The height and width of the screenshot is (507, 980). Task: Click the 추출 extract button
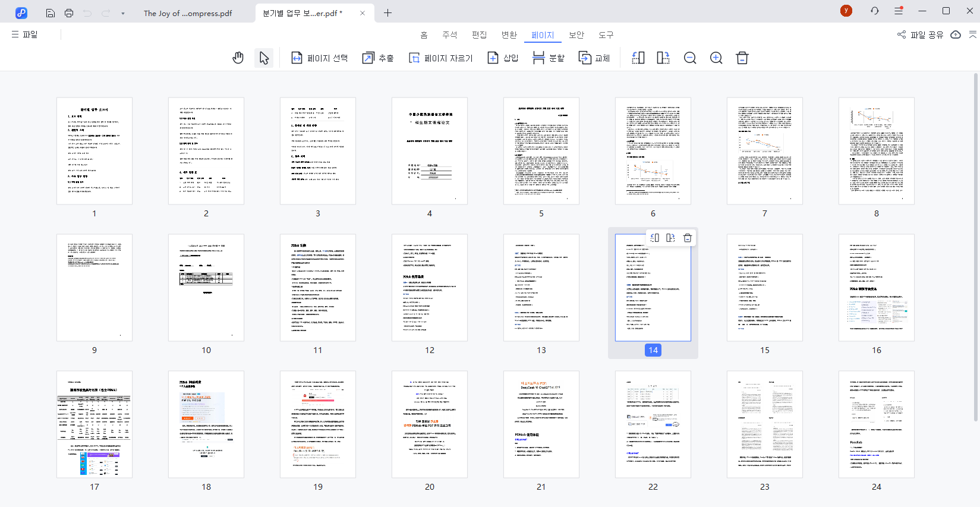click(378, 58)
